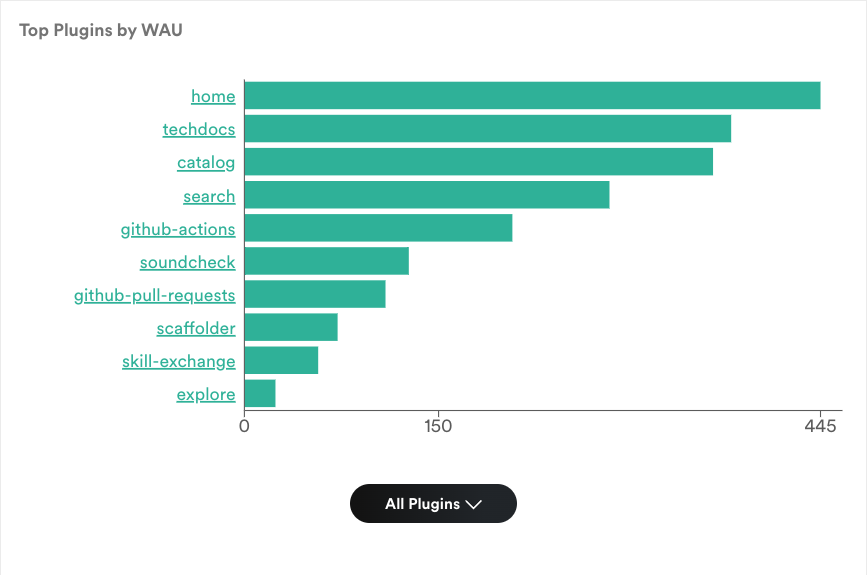Select the github-actions bar in chart
Image resolution: width=868 pixels, height=575 pixels.
point(379,228)
